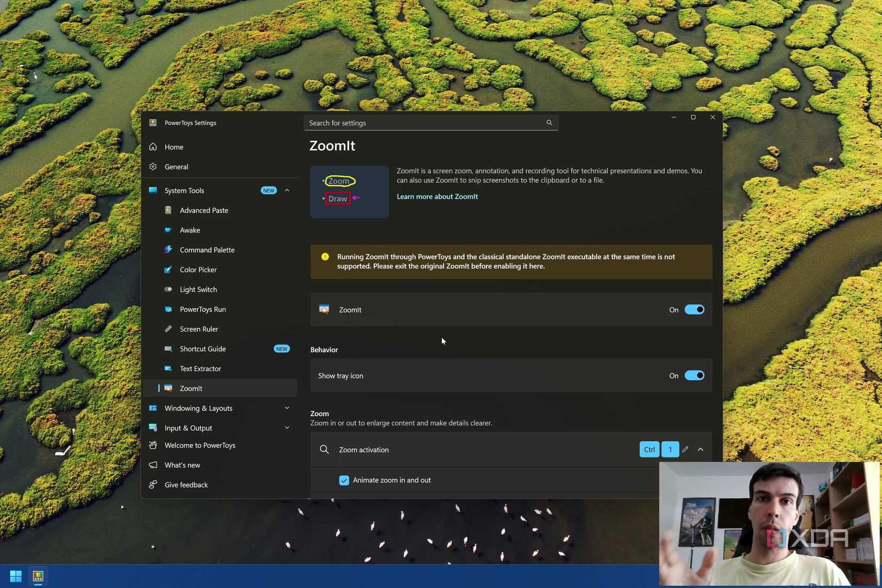
Task: Click the Color Picker icon
Action: (168, 269)
